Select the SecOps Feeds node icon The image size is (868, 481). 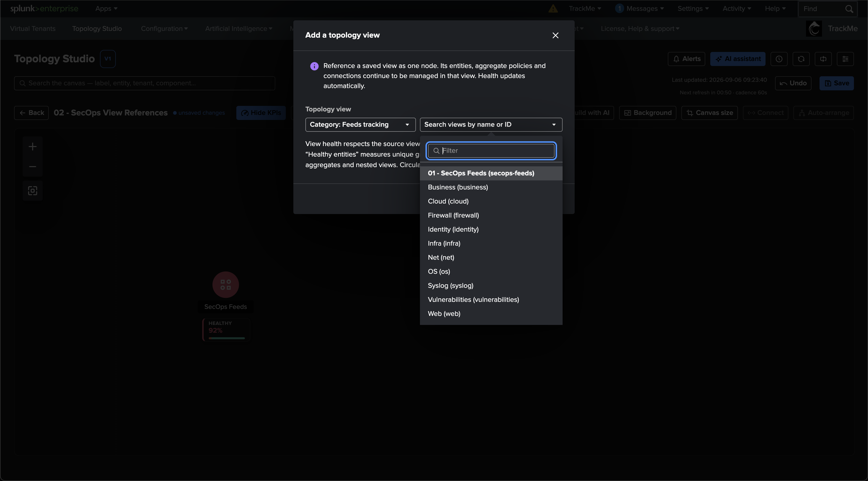pyautogui.click(x=226, y=285)
